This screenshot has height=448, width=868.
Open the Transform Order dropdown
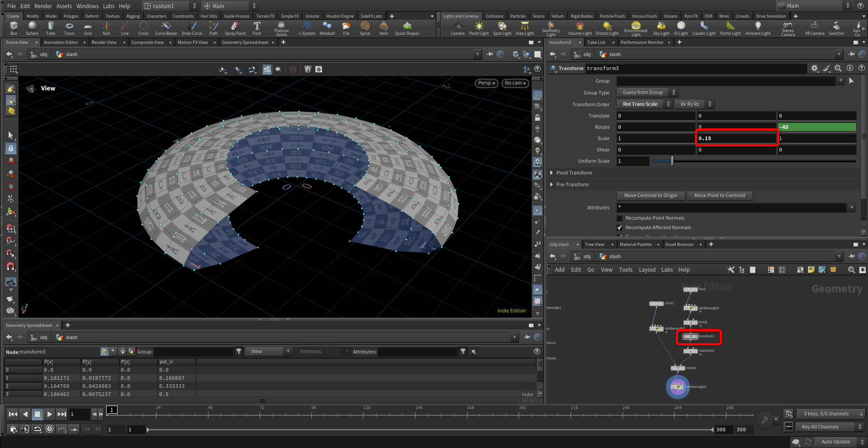tap(645, 104)
